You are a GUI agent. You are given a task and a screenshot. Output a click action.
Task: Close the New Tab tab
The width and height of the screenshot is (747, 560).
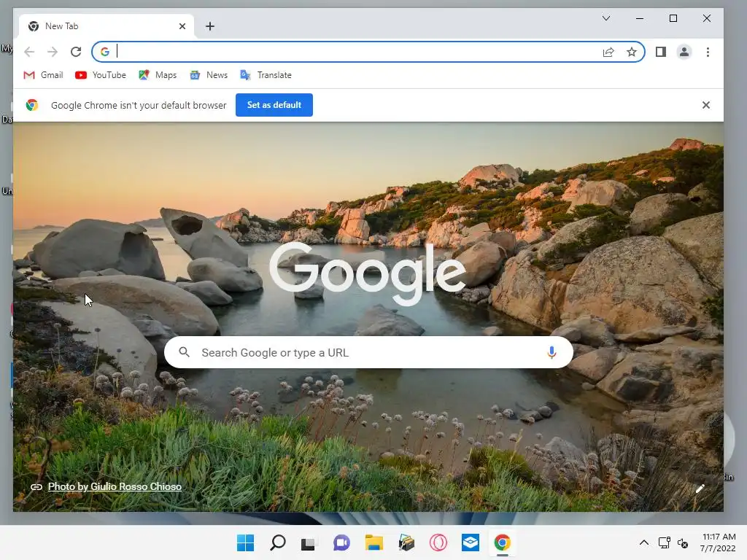[182, 26]
